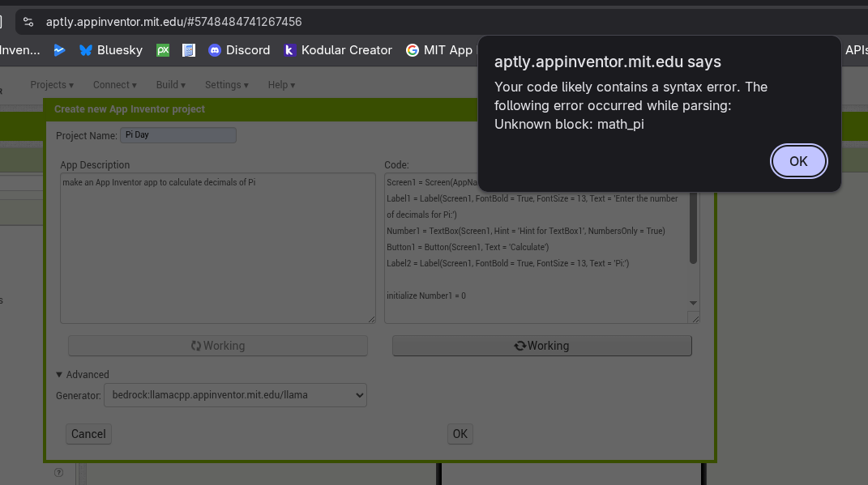Open the Connect menu
868x485 pixels.
[x=114, y=85]
